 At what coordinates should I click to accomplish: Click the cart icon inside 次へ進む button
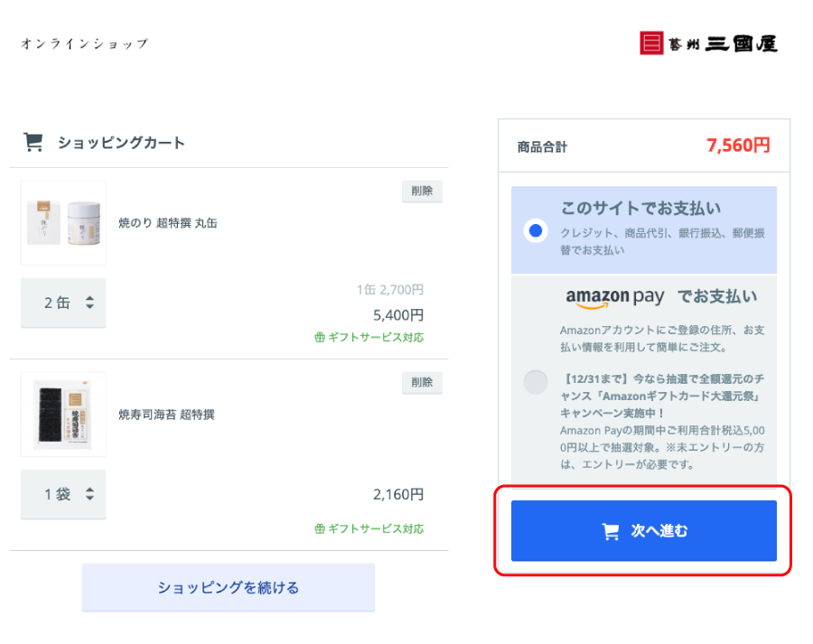tap(611, 531)
